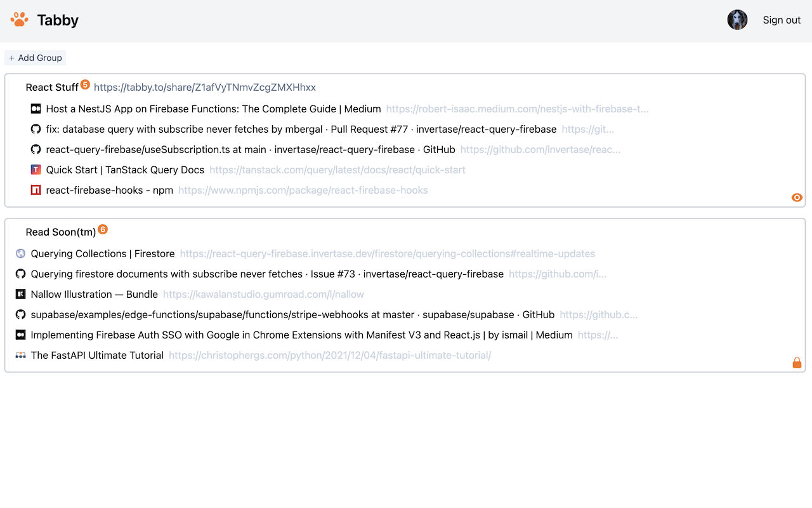Click Medium favicon beside NestJS guide
Screen dimensions: 812x508
(36, 109)
